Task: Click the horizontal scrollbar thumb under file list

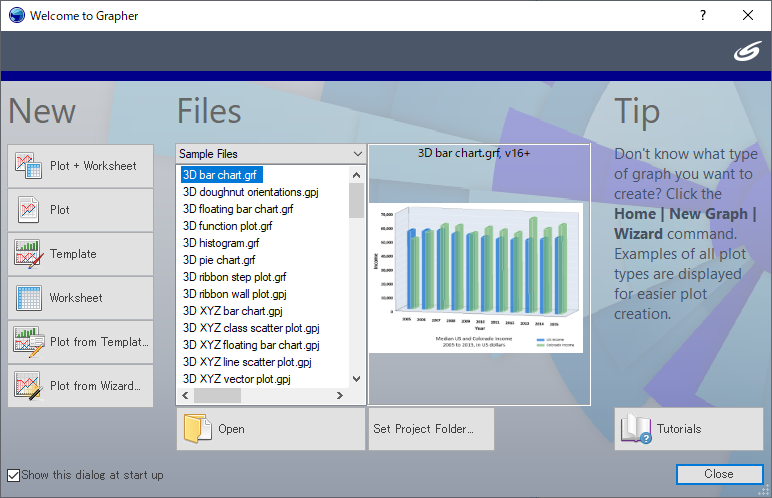Action: pyautogui.click(x=217, y=395)
